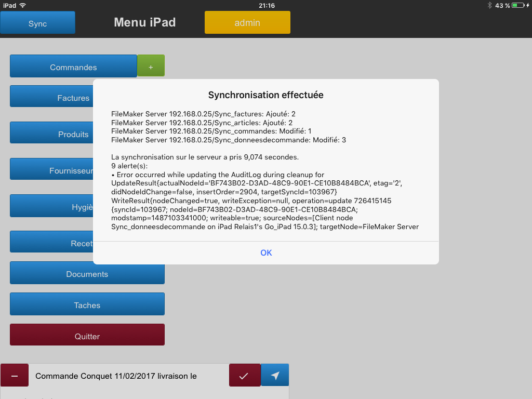Tap the battery indicator icon
The image size is (532, 399).
(518, 5)
